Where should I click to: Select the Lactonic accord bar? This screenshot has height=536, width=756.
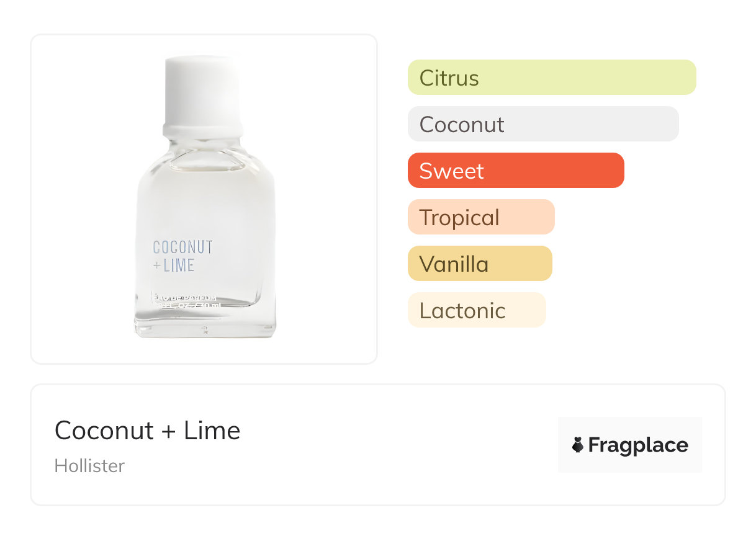tap(476, 310)
